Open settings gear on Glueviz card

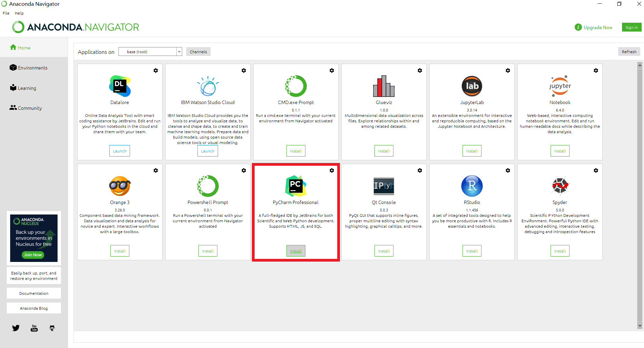click(x=420, y=70)
